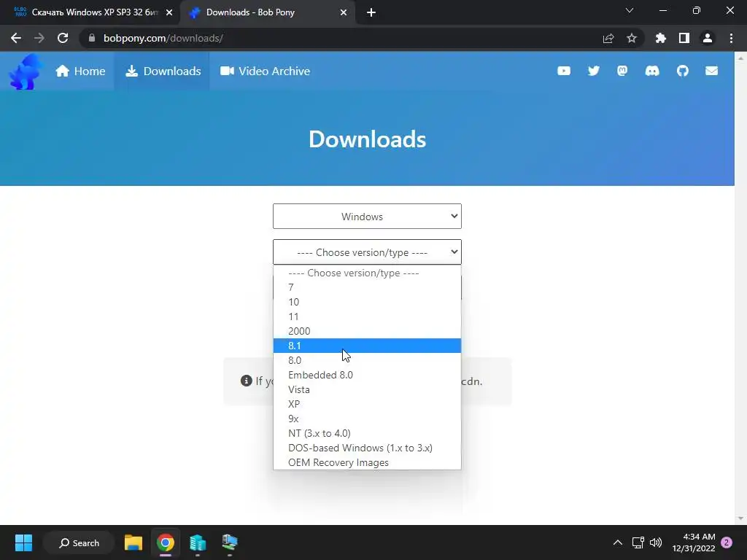
Task: Open the Mastodon social icon
Action: 622,71
